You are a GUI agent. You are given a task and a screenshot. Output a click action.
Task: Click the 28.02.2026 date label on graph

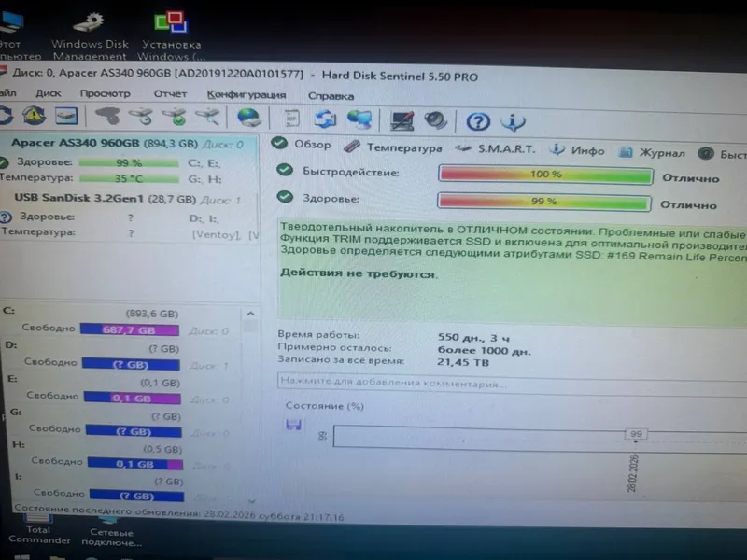[x=633, y=473]
